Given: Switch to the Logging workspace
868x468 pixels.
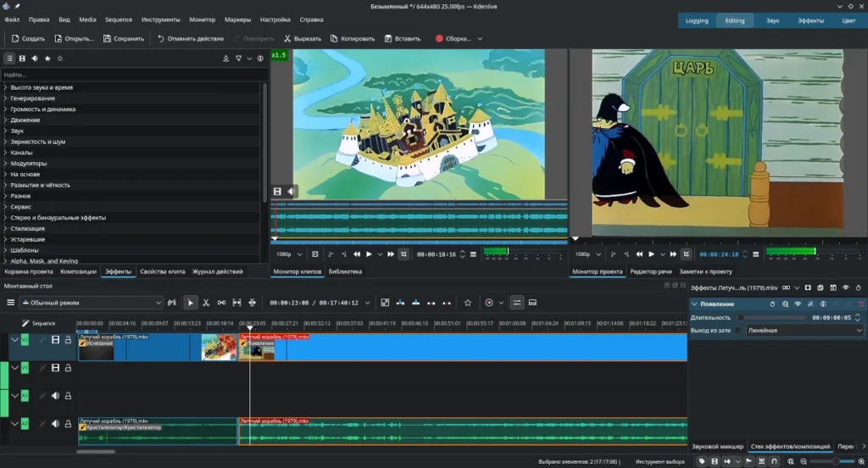Looking at the screenshot, I should click(697, 20).
